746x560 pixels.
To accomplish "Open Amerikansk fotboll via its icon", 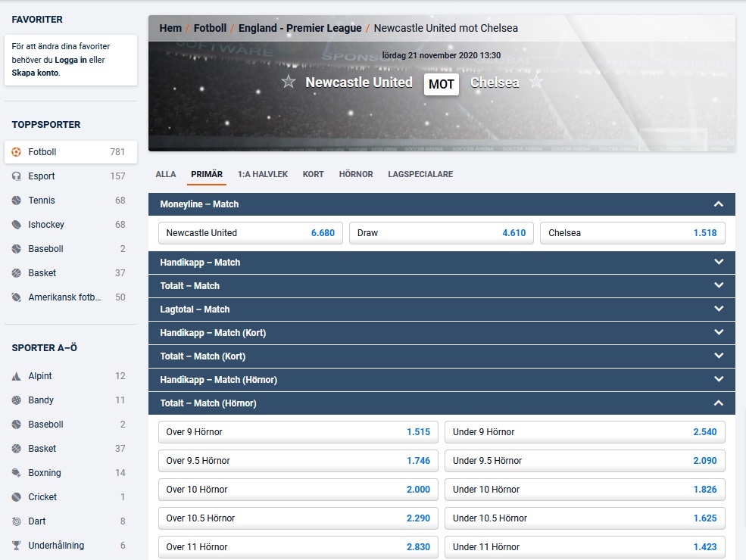I will pyautogui.click(x=16, y=297).
